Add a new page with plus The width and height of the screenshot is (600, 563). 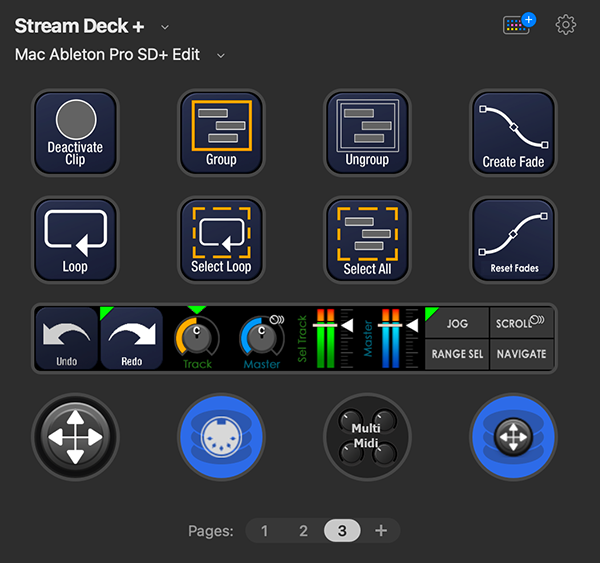pyautogui.click(x=381, y=531)
